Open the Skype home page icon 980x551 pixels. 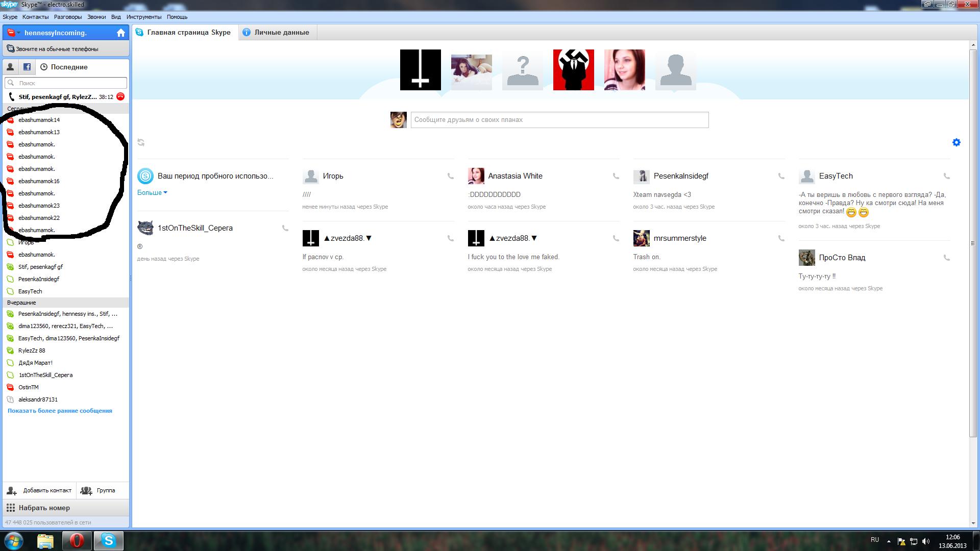coord(121,33)
